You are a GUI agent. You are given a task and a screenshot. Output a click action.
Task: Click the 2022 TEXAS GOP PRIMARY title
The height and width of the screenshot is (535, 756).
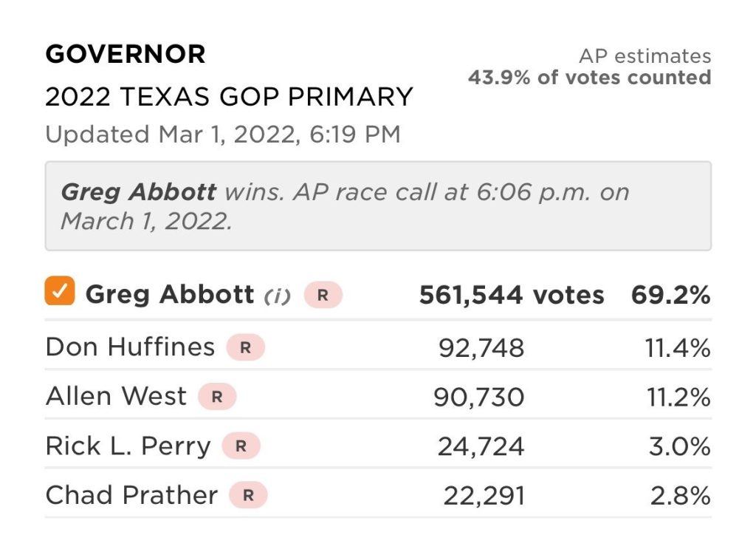229,97
